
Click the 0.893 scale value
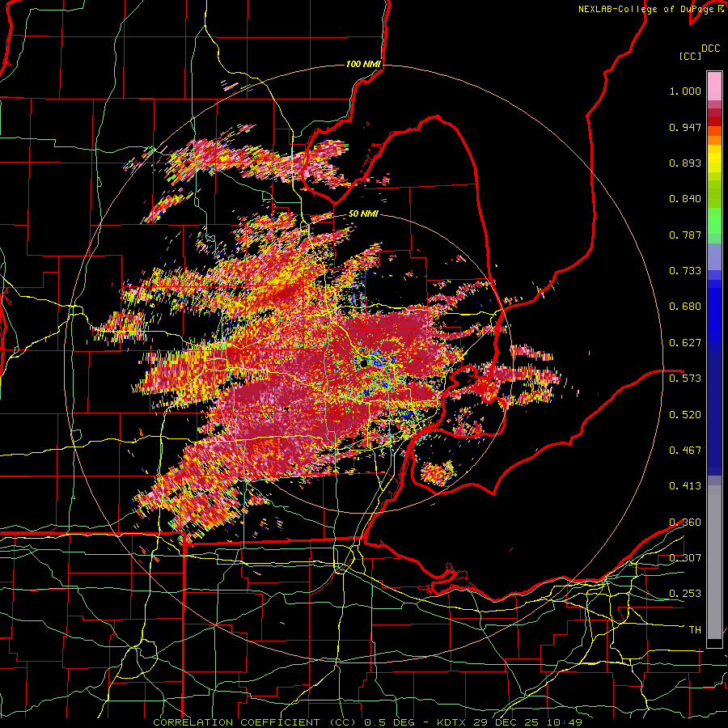(x=685, y=163)
